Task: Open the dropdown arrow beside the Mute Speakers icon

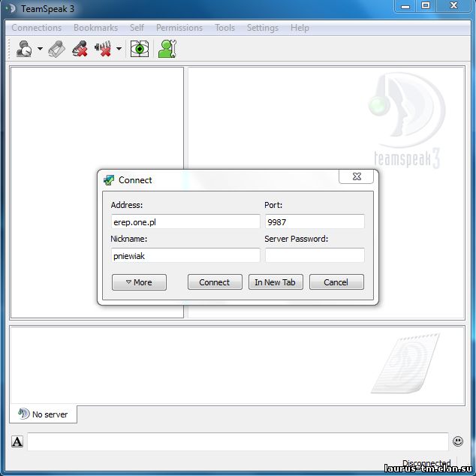Action: pos(119,49)
